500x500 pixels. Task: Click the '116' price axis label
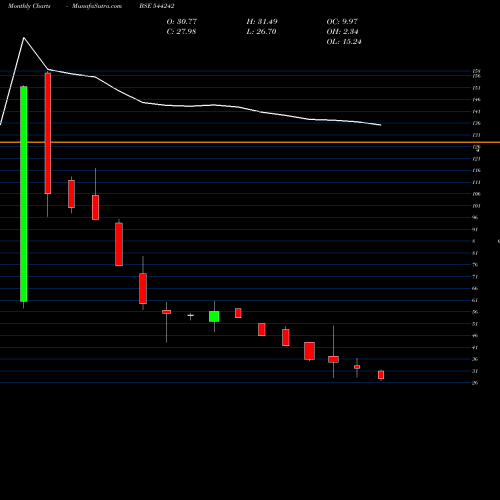pos(476,171)
